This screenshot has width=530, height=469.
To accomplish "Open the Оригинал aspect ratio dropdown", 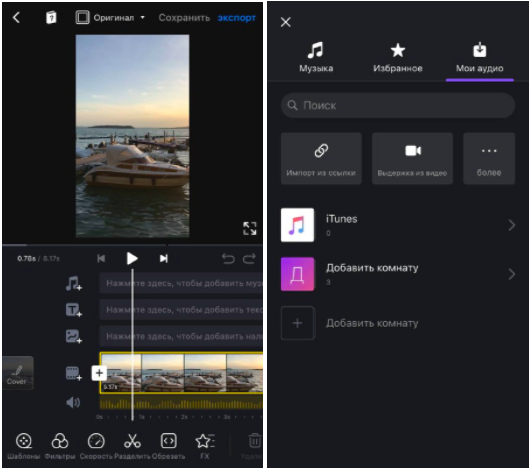I will click(110, 18).
